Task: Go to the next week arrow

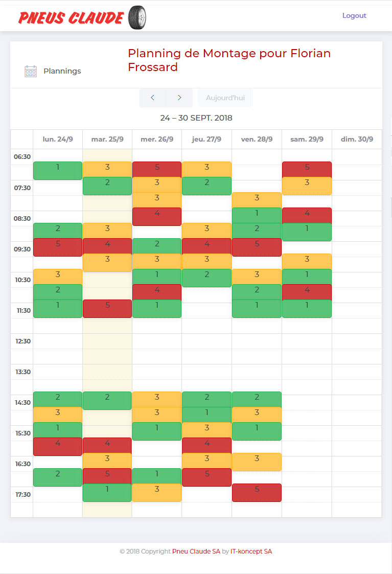Action: click(x=179, y=98)
